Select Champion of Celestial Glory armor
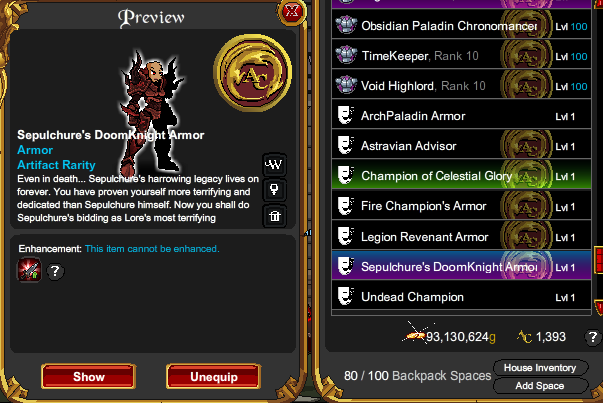612x403 pixels. point(461,176)
